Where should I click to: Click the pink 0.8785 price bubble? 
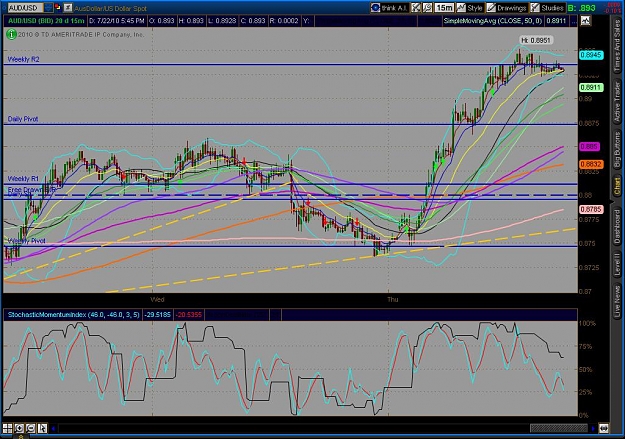point(591,209)
